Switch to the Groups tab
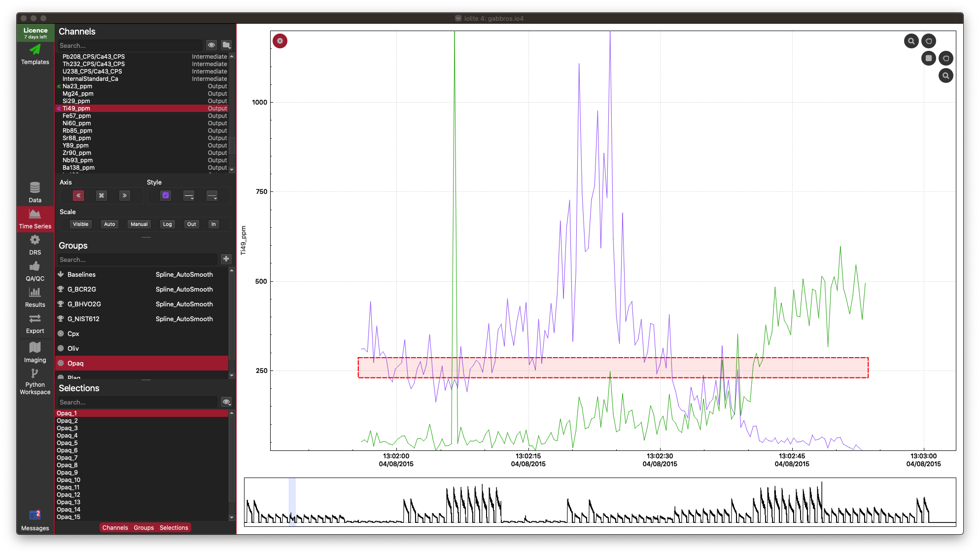980x555 pixels. (143, 527)
